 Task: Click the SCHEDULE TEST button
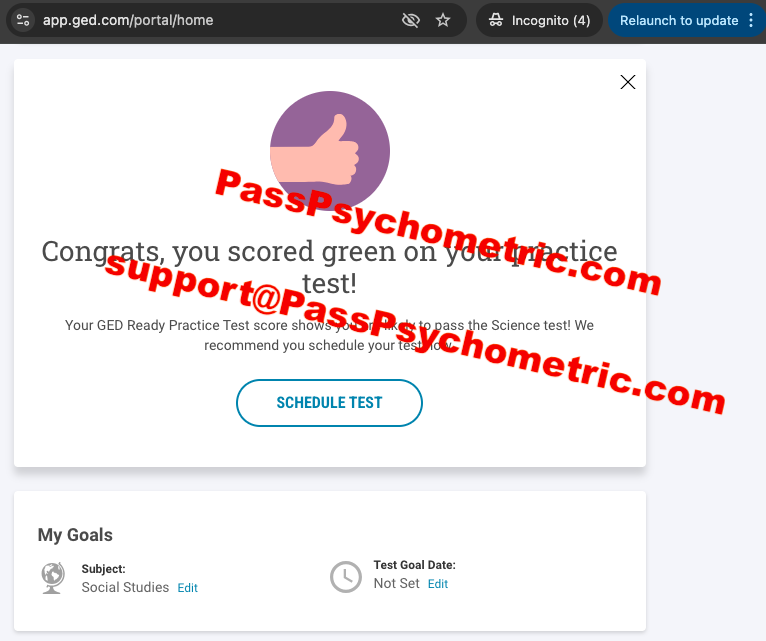tap(329, 403)
